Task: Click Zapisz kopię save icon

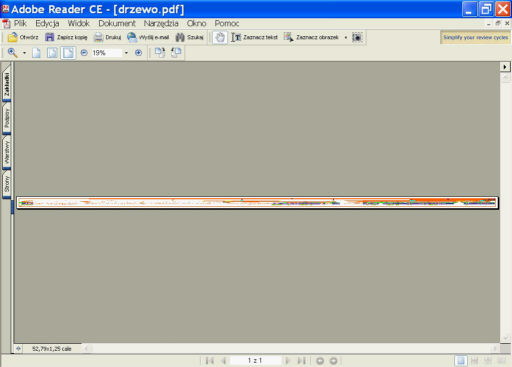Action: [x=50, y=37]
